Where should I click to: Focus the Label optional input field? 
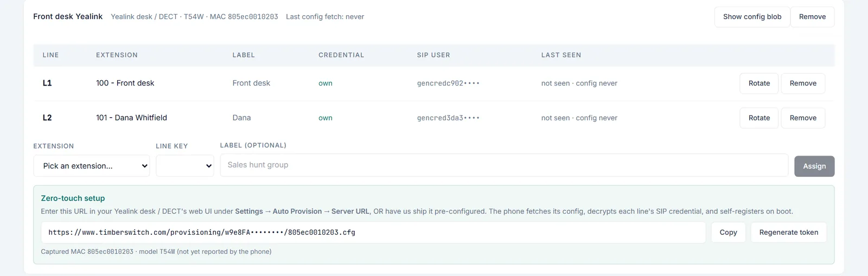[504, 165]
